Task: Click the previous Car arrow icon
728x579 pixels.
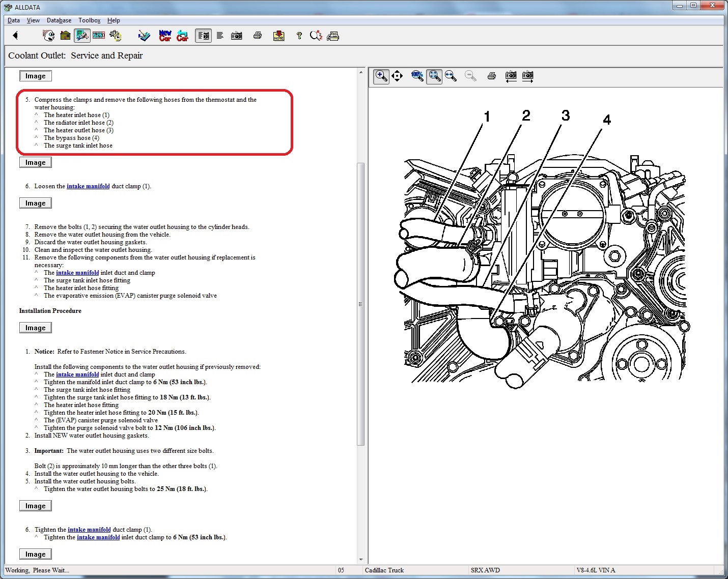Action: pos(182,36)
